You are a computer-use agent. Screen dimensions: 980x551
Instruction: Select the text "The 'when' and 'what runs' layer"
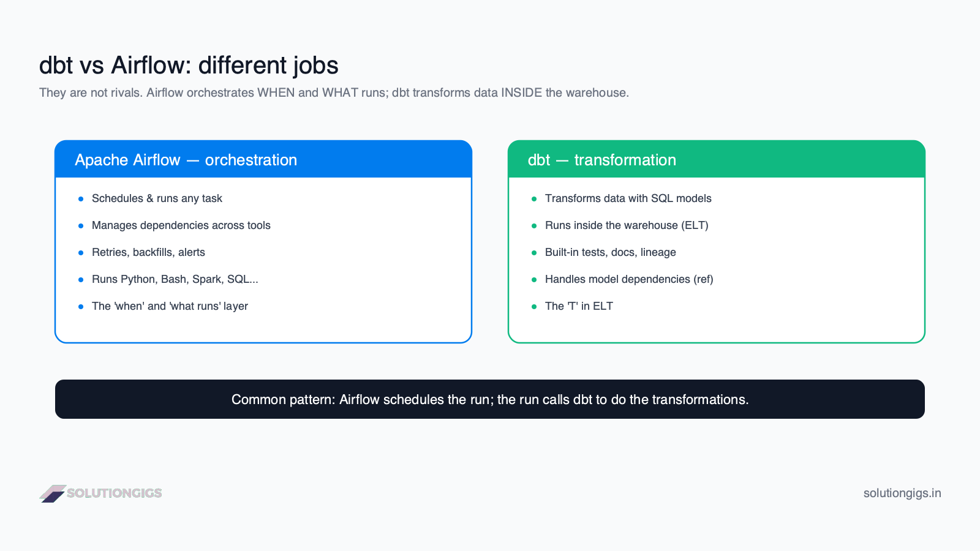click(170, 306)
